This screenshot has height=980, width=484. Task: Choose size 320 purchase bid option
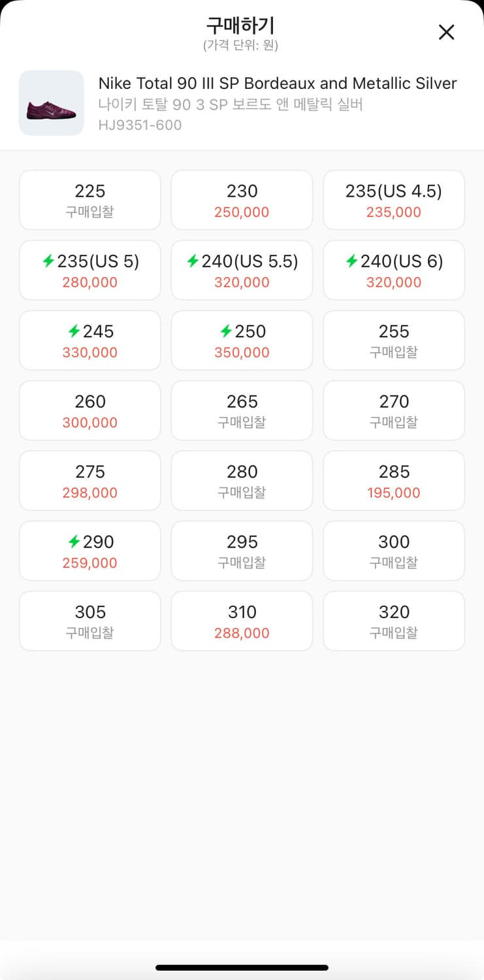click(x=394, y=621)
